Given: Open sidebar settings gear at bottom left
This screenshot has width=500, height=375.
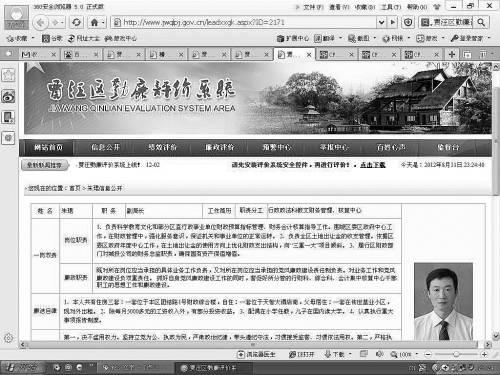Looking at the screenshot, I should point(9,338).
